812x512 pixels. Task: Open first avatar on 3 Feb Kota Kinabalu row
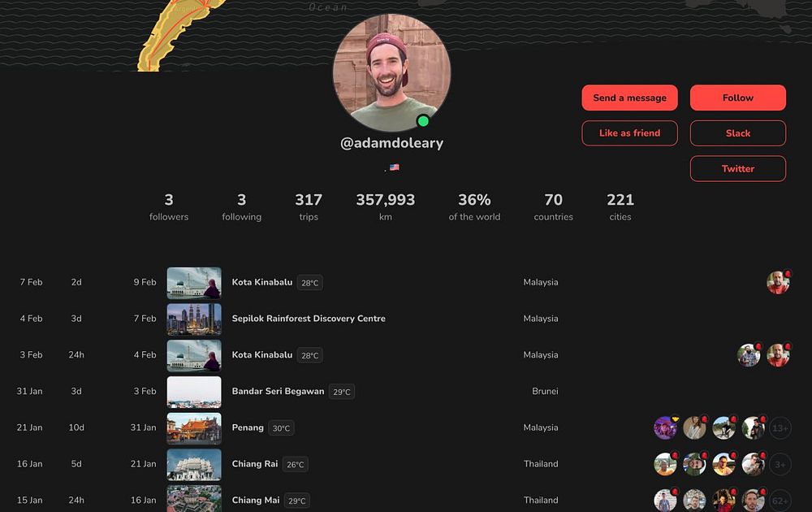point(749,355)
